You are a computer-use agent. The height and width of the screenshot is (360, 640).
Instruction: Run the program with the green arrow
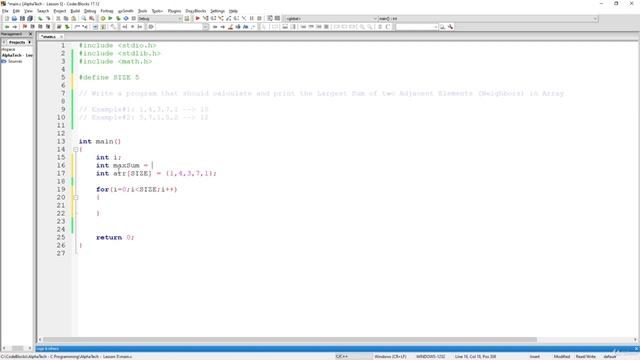click(110, 18)
